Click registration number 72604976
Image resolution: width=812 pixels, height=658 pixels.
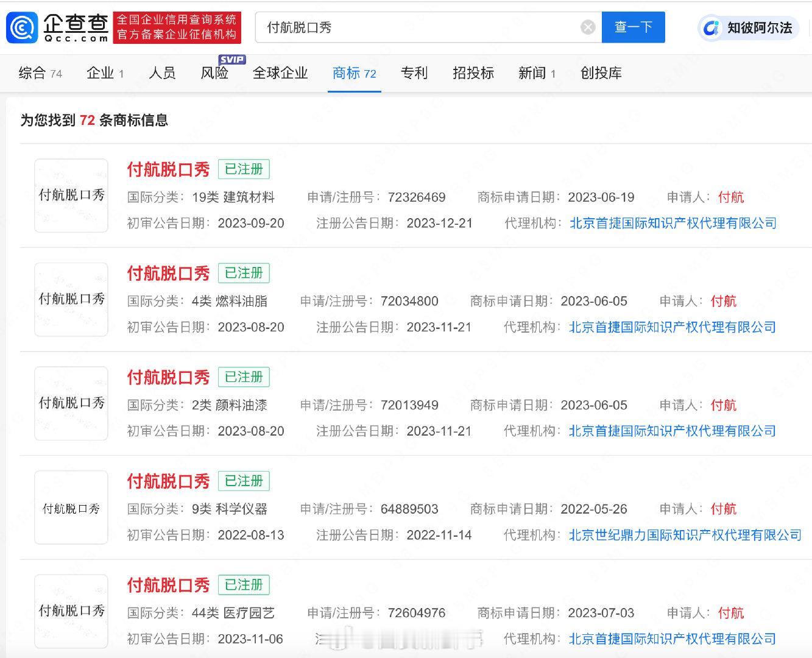417,613
